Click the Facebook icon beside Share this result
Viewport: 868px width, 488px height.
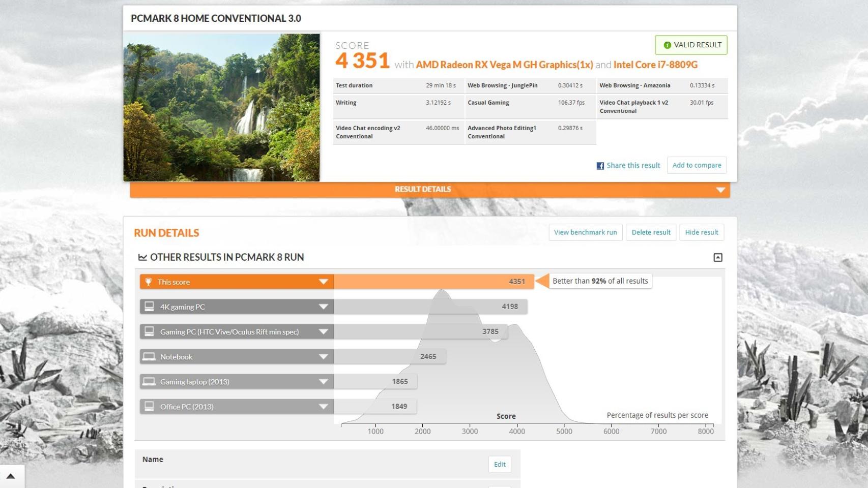pos(600,166)
